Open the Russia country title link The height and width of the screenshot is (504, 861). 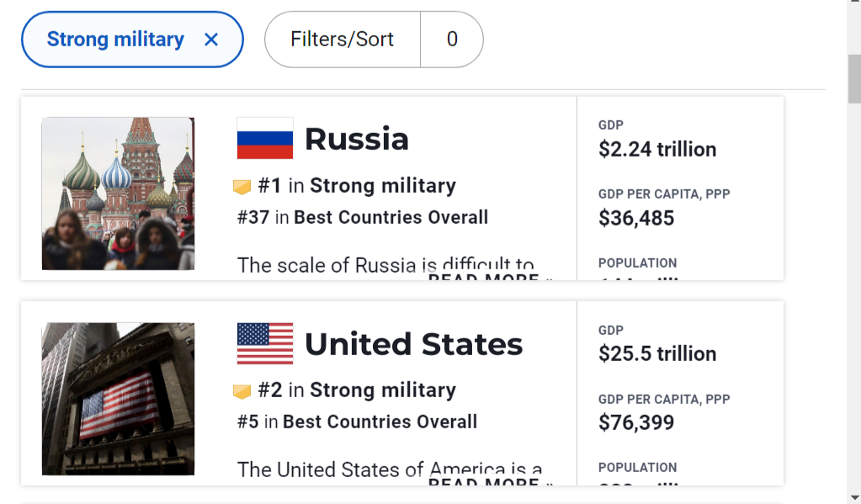357,139
